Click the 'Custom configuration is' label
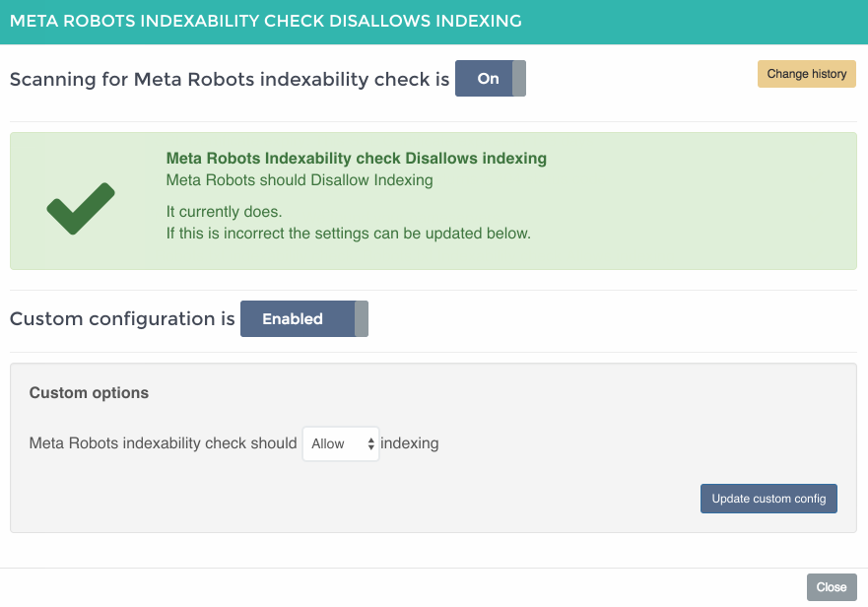Viewport: 868px width, 607px height. click(122, 319)
